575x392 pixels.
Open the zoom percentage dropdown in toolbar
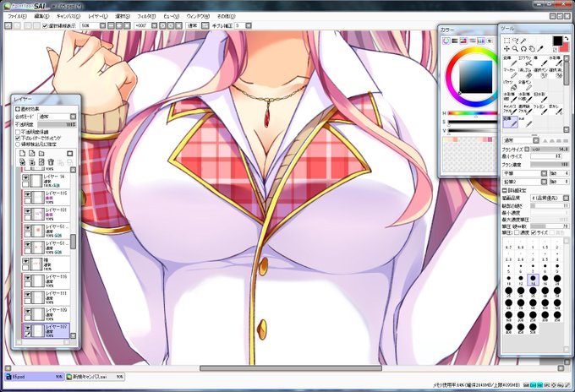(102, 25)
